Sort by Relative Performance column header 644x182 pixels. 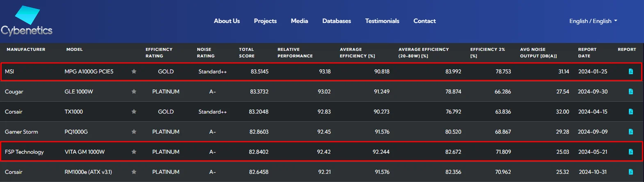(x=295, y=52)
